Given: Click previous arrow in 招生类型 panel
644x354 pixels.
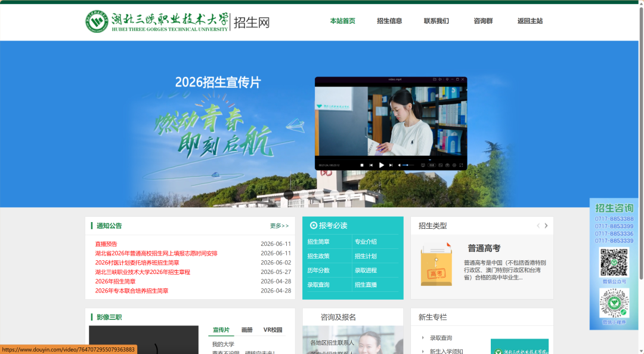Looking at the screenshot, I should click(x=538, y=226).
